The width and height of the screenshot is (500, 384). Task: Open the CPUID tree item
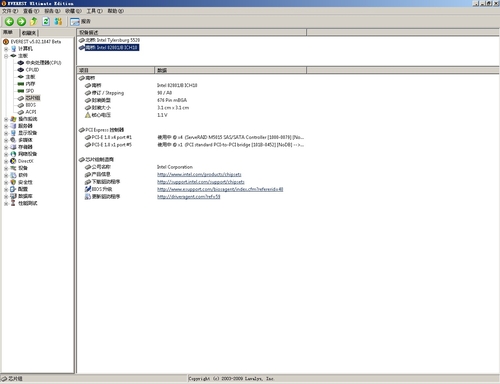click(32, 70)
